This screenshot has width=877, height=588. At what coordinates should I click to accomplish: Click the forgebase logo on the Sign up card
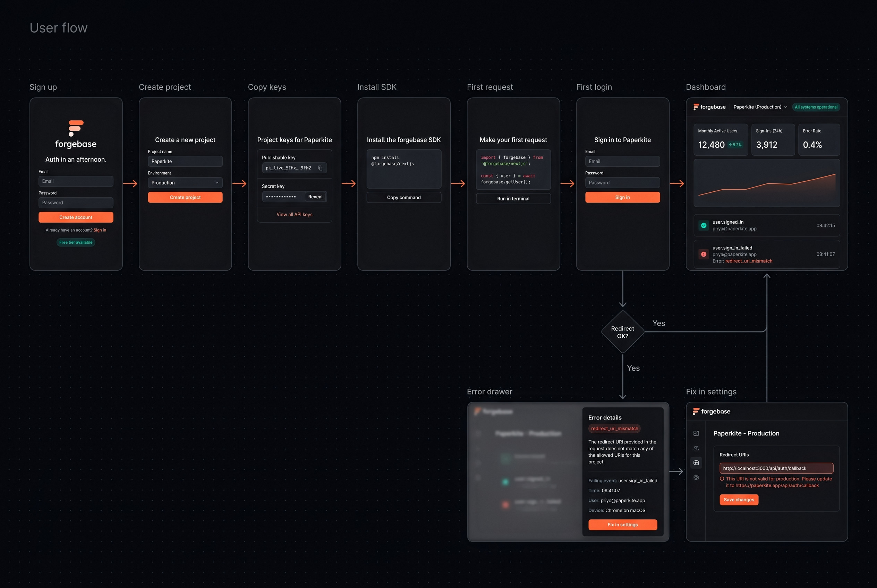point(76,134)
